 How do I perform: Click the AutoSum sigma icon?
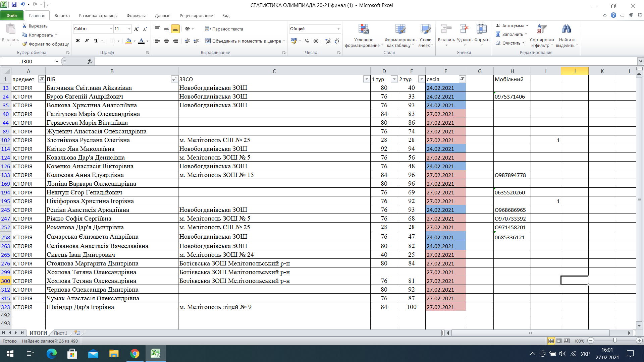[498, 25]
